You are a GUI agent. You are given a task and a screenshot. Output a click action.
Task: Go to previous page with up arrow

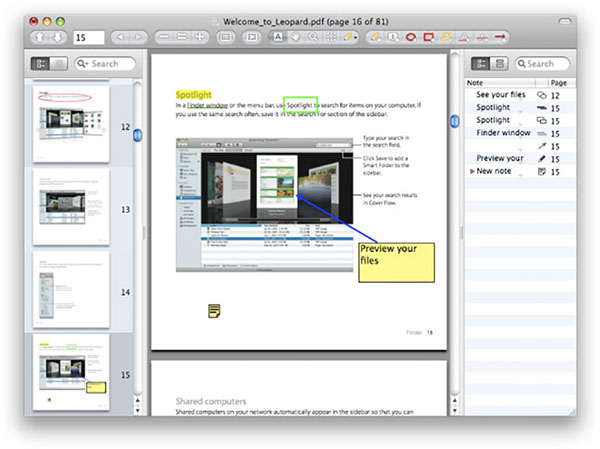coord(40,38)
